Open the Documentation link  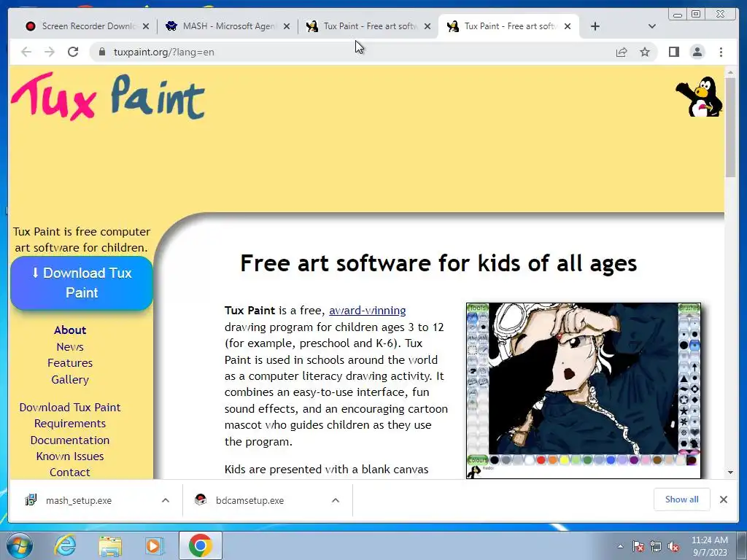(x=70, y=440)
